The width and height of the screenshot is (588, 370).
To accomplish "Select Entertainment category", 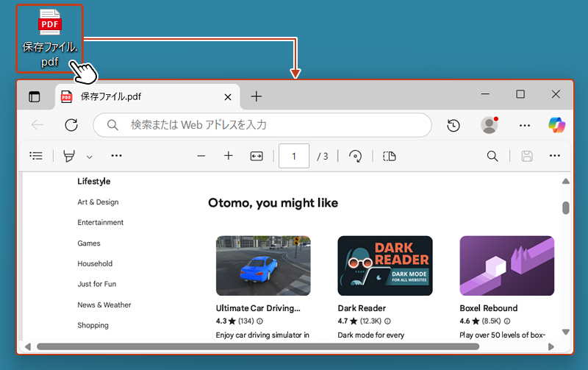I will click(100, 223).
